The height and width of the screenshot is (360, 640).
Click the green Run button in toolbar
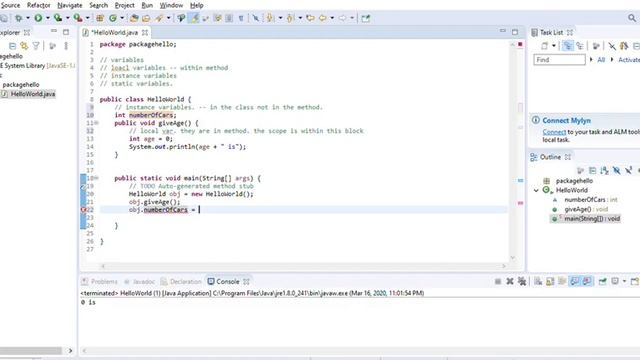coord(38,18)
